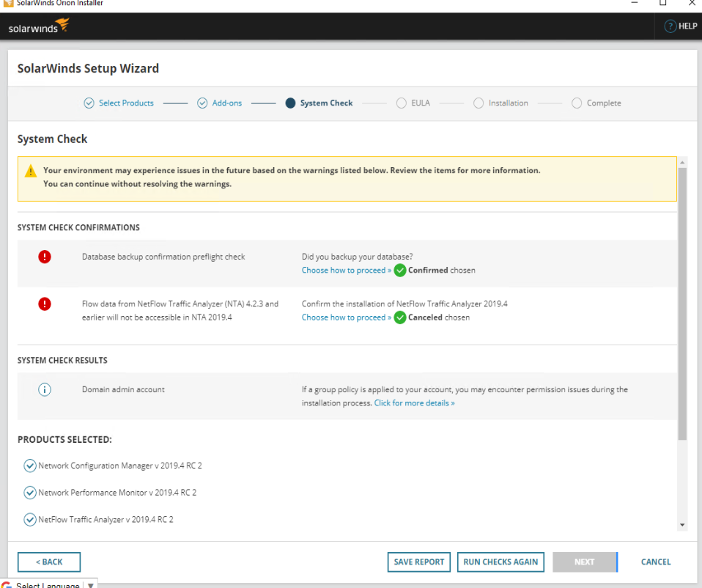Open Choose how to proceed for database backup
The height and width of the screenshot is (588, 702).
[347, 271]
